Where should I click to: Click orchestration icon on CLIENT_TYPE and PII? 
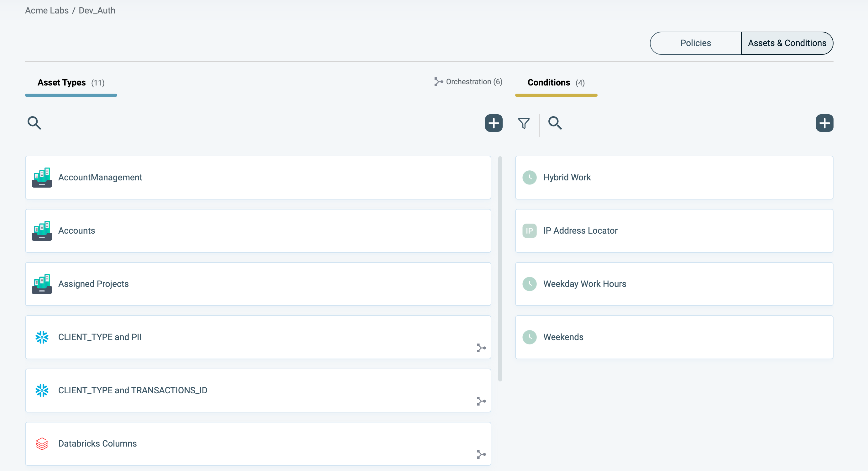coord(481,348)
